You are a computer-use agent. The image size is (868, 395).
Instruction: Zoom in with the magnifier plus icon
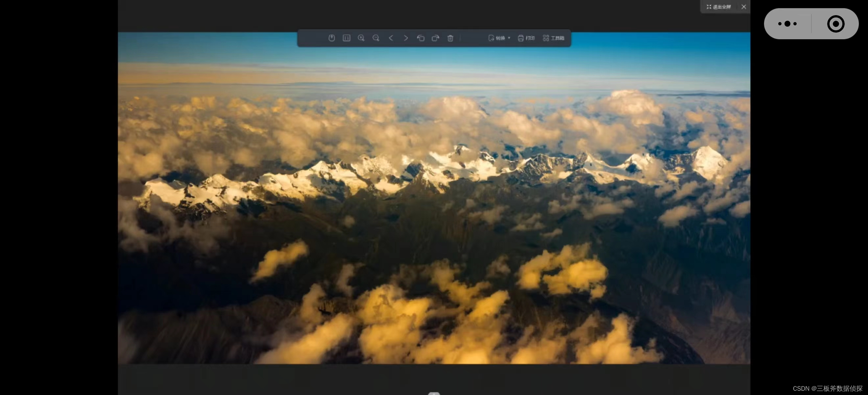(x=361, y=38)
